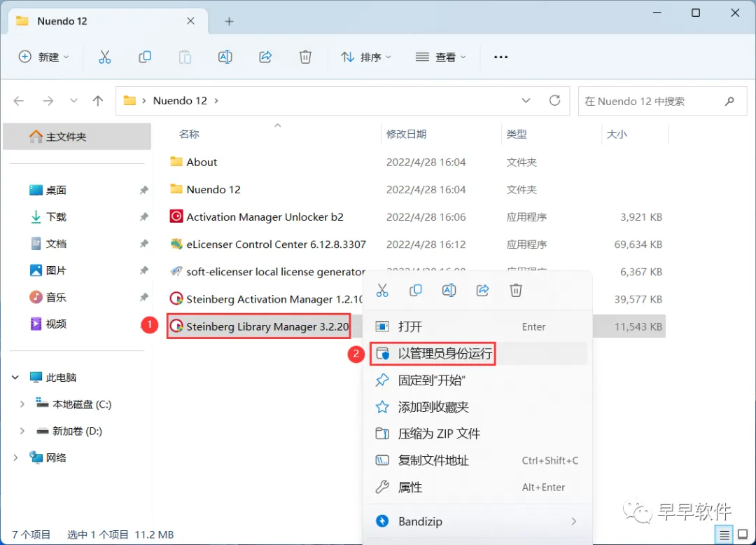The image size is (756, 545).
Task: Click chevron after Nuendo 12 in address path
Action: pos(216,101)
